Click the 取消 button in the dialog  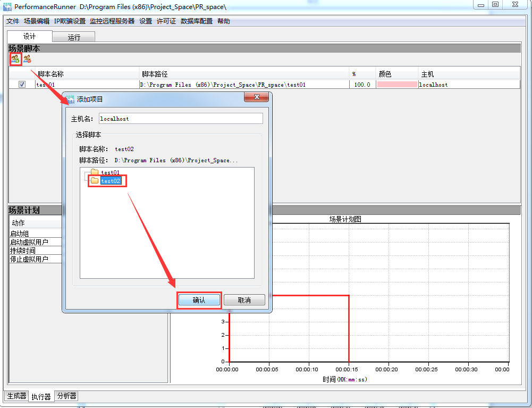244,300
